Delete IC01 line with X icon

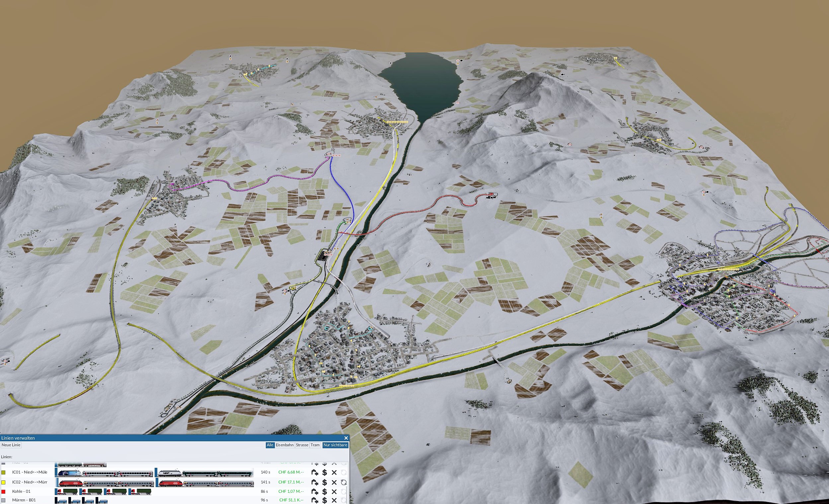click(x=334, y=472)
